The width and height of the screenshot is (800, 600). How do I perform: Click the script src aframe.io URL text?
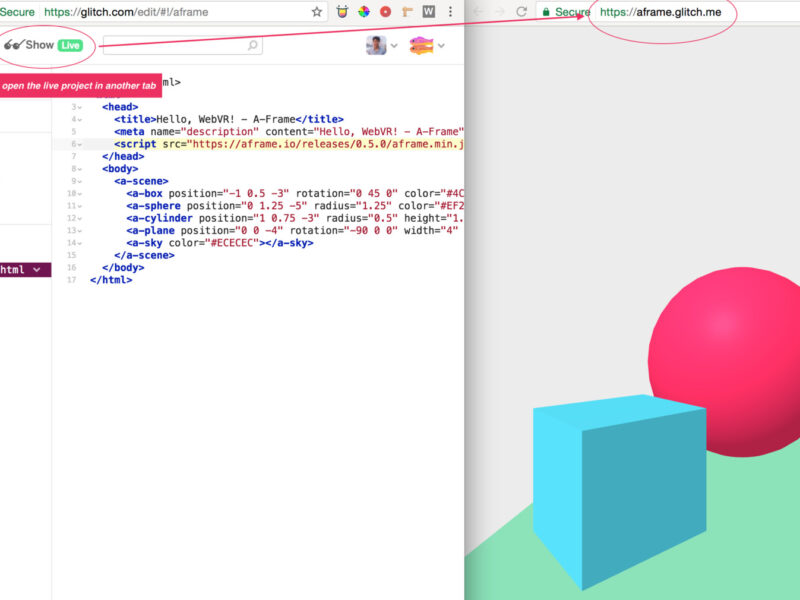coord(327,144)
